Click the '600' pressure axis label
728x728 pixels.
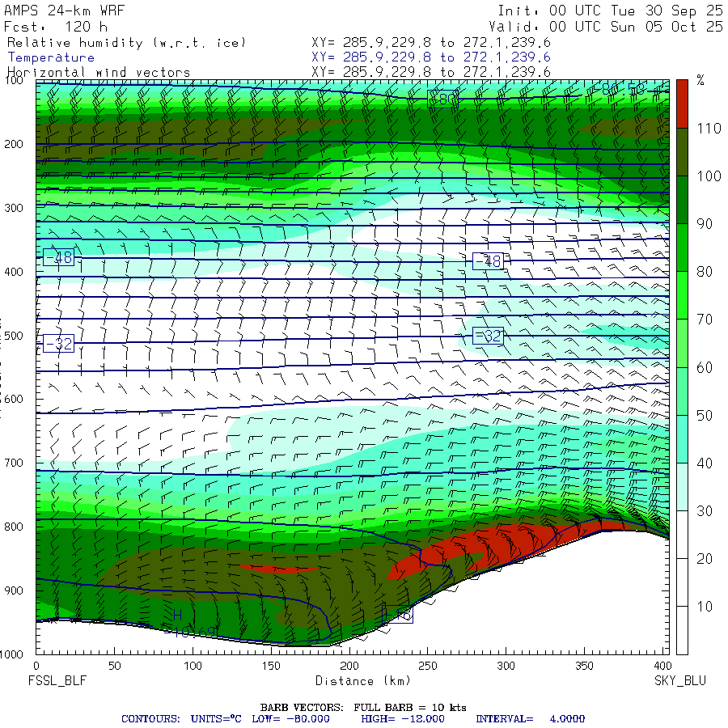(x=14, y=400)
